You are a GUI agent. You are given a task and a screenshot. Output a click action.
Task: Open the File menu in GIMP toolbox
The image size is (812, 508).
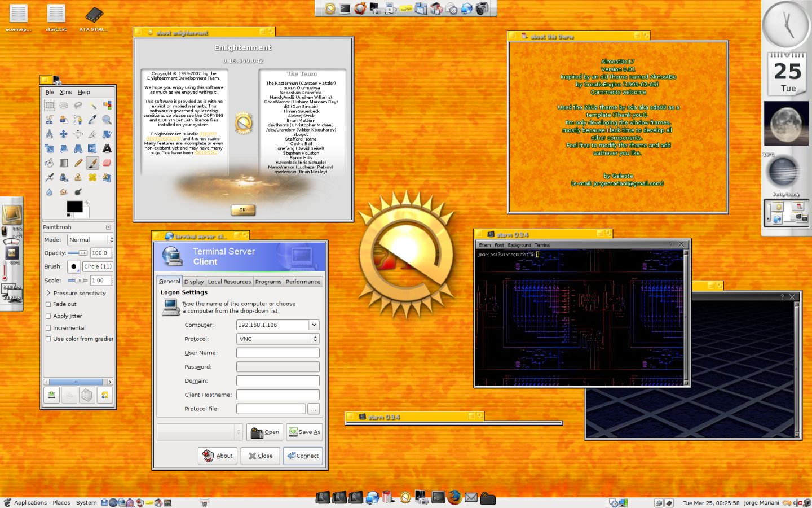click(x=50, y=92)
